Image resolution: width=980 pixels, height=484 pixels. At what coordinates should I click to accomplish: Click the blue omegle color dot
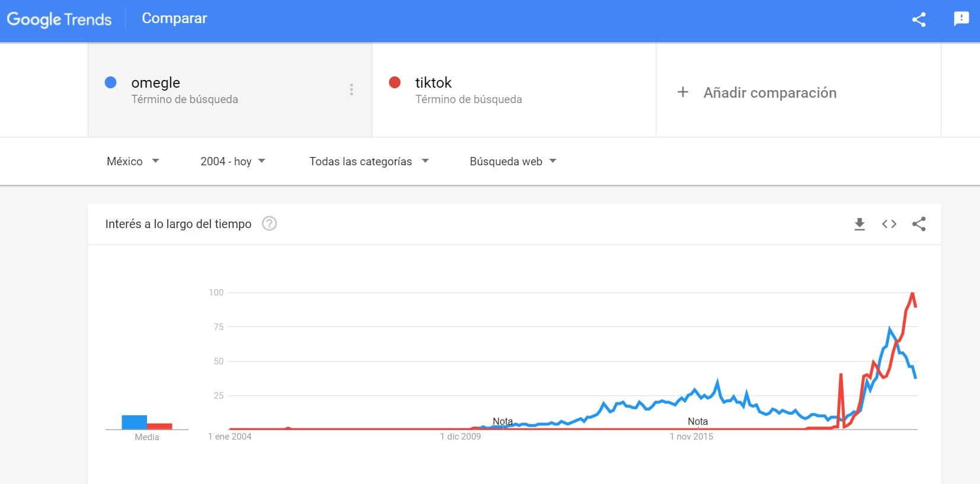(x=110, y=82)
